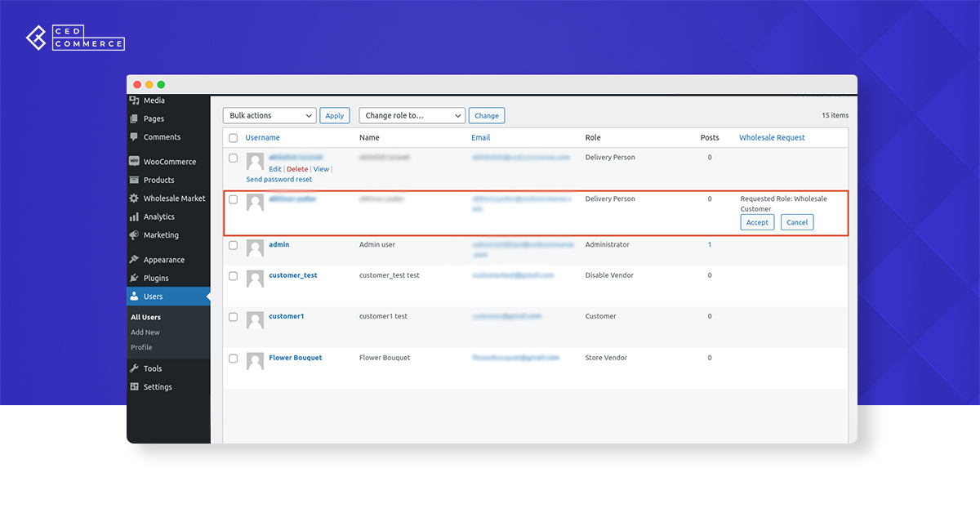Open Add New user submenu
Viewport: 980px width, 513px height.
(145, 332)
